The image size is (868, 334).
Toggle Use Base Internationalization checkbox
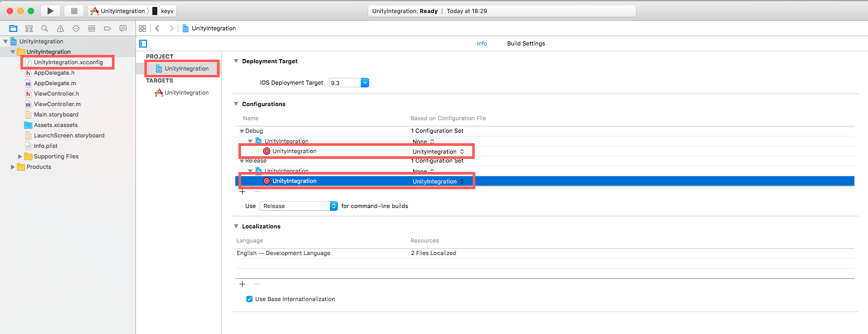pyautogui.click(x=249, y=299)
